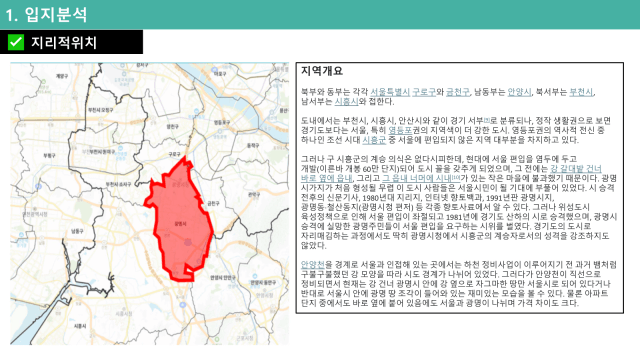This screenshot has height=360, width=640.
Task: Select the 관악구 label on the map
Action: point(254,195)
